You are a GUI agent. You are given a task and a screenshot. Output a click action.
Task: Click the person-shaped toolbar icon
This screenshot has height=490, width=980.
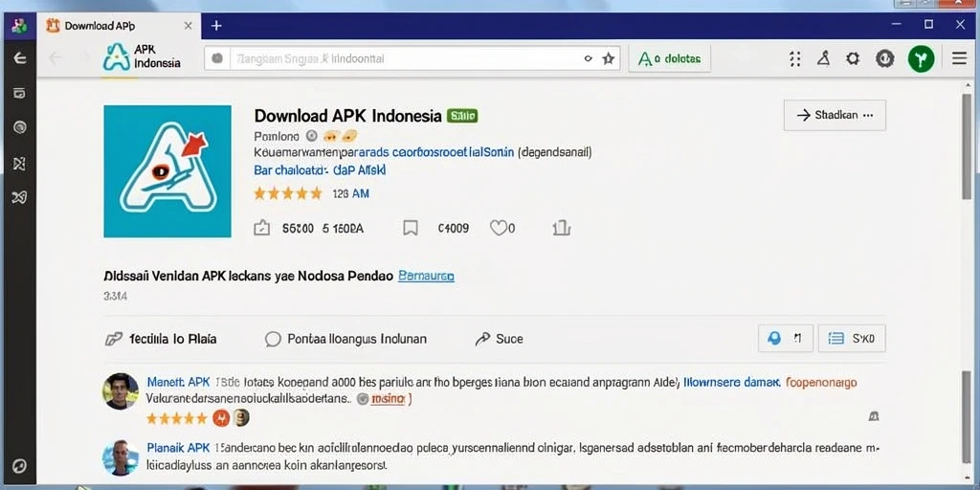click(824, 58)
